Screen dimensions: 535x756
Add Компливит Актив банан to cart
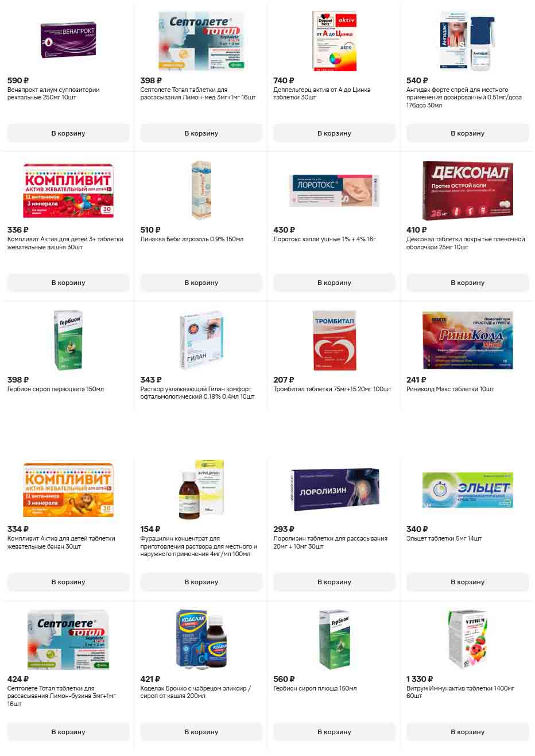coord(68,582)
